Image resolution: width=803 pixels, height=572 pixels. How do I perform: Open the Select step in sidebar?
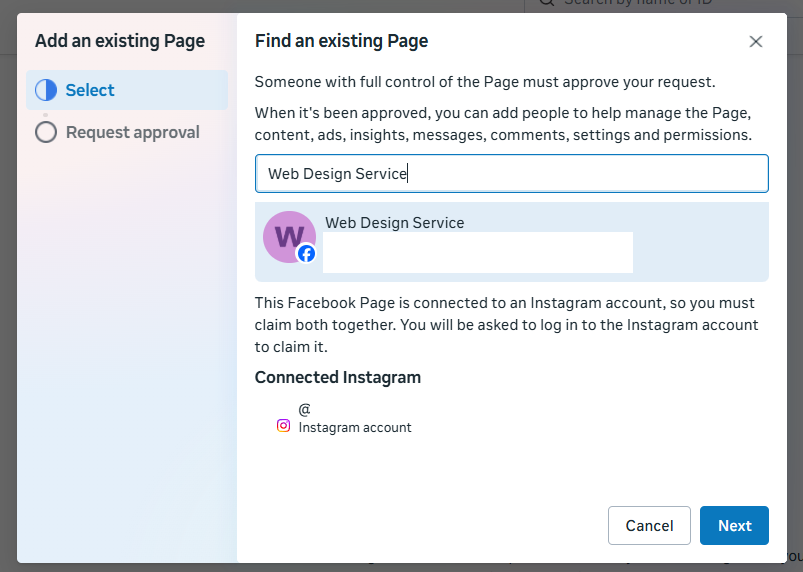(x=127, y=90)
